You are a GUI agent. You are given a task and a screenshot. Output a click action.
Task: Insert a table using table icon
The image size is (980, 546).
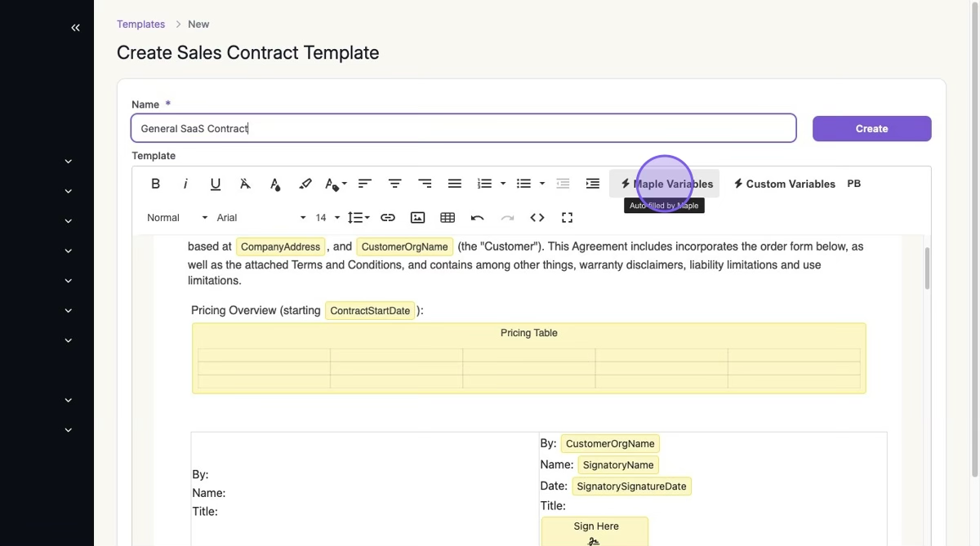click(x=448, y=218)
